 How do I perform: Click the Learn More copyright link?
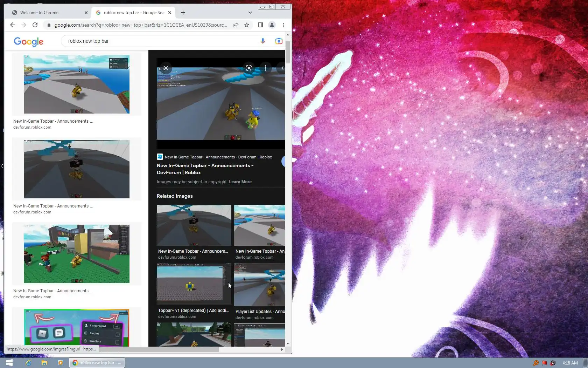(240, 182)
